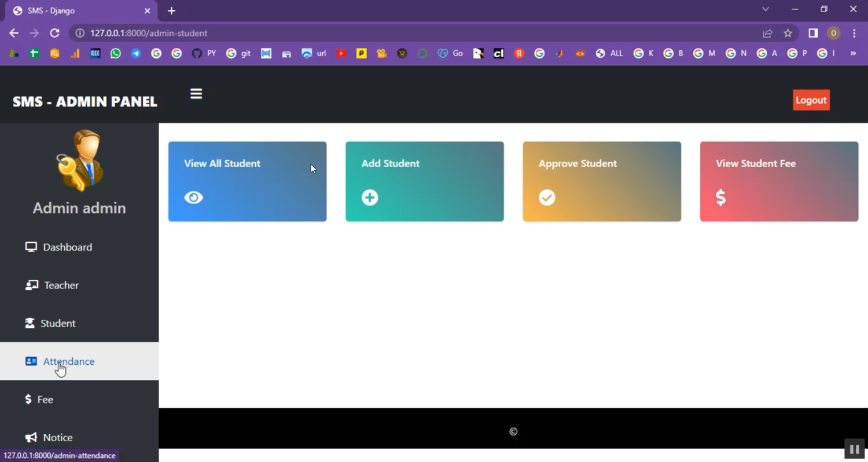This screenshot has width=868, height=462.
Task: Click the eye icon on View All Student
Action: point(193,198)
